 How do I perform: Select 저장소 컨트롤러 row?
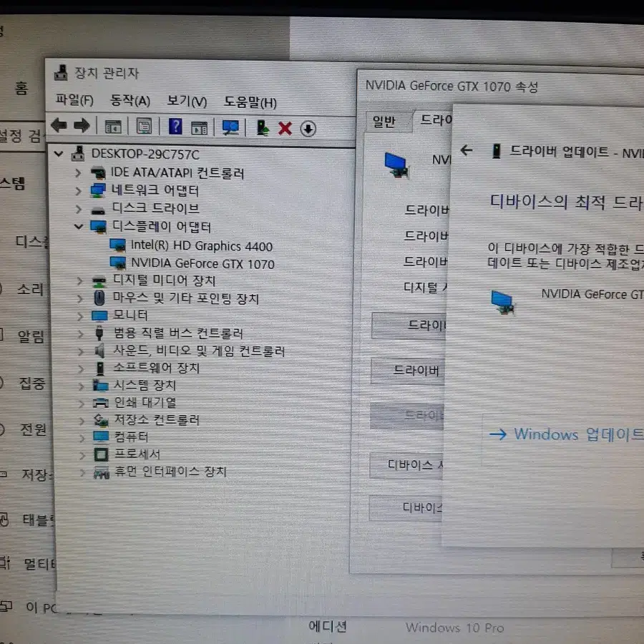pyautogui.click(x=157, y=419)
